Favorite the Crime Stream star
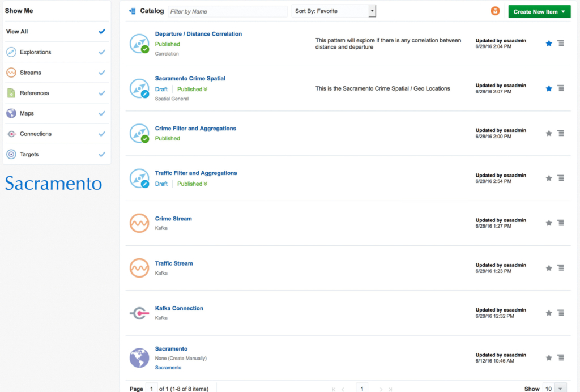580x392 pixels. (x=549, y=223)
